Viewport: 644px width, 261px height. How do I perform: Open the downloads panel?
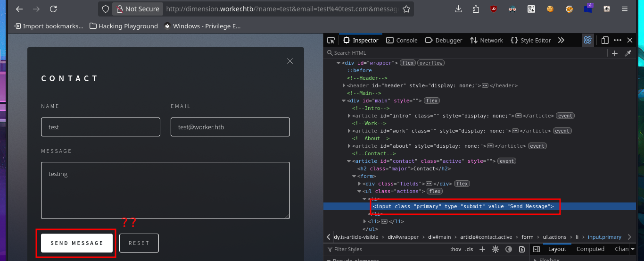pyautogui.click(x=458, y=9)
